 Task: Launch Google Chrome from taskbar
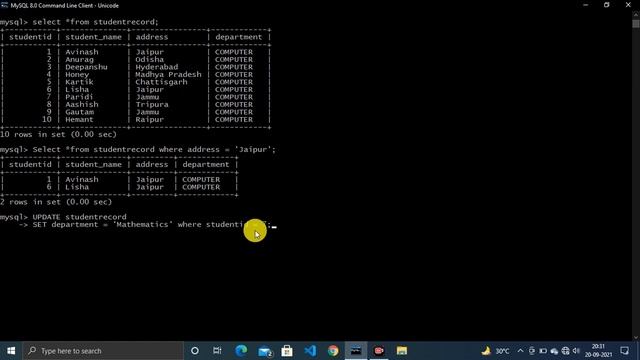click(x=333, y=351)
